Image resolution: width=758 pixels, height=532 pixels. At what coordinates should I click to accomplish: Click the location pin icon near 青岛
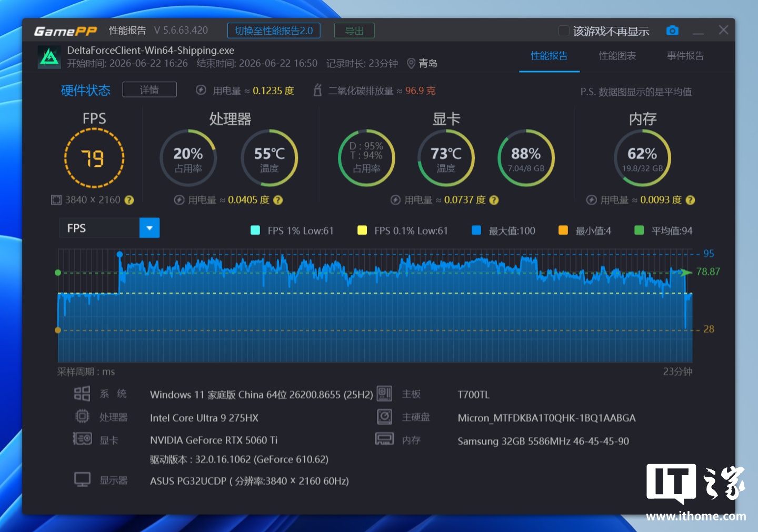(411, 63)
